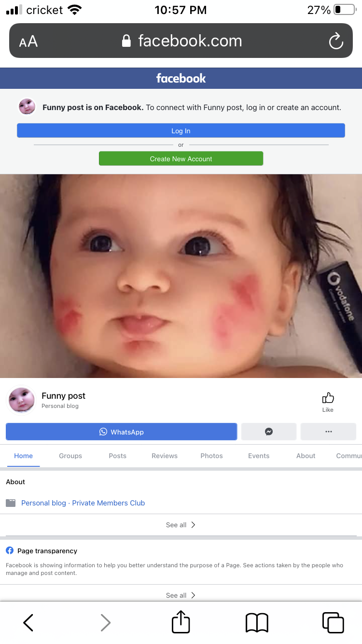Go back with Safari back arrow
This screenshot has height=644, width=362.
pyautogui.click(x=28, y=623)
